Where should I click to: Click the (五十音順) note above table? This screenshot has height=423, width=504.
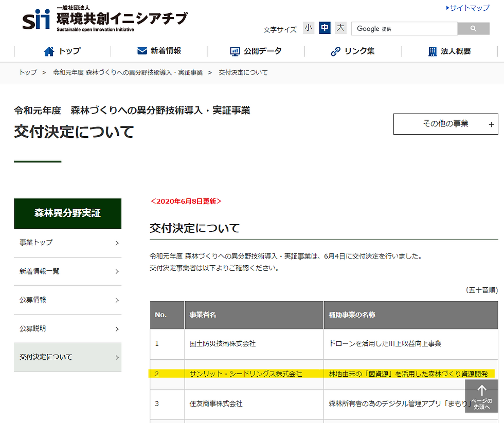[x=482, y=290]
